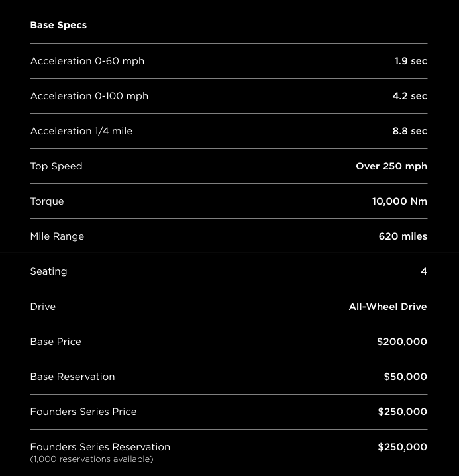Click the "Acceleration 1/4 mile" label
This screenshot has width=459, height=476.
pyautogui.click(x=81, y=131)
